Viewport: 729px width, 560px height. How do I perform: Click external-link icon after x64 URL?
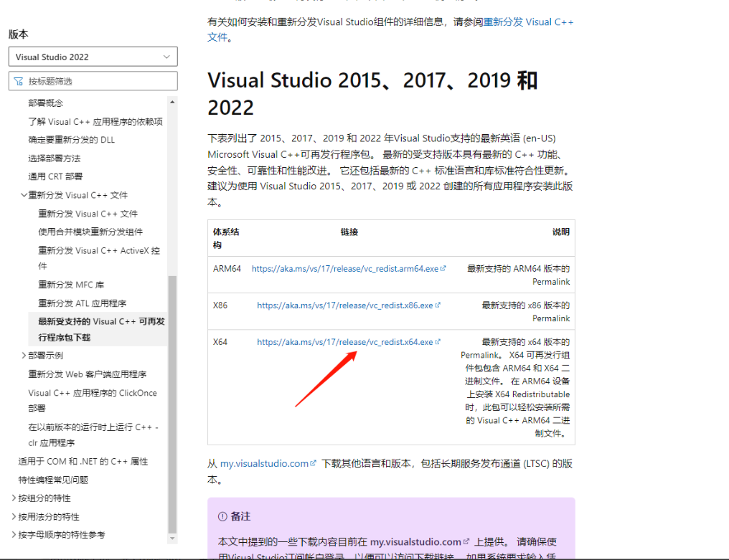pyautogui.click(x=438, y=341)
